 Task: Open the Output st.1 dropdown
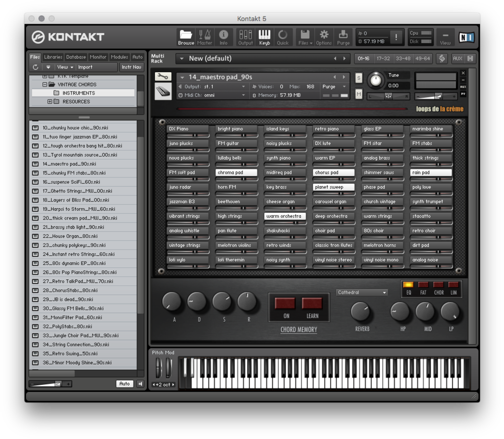point(221,86)
